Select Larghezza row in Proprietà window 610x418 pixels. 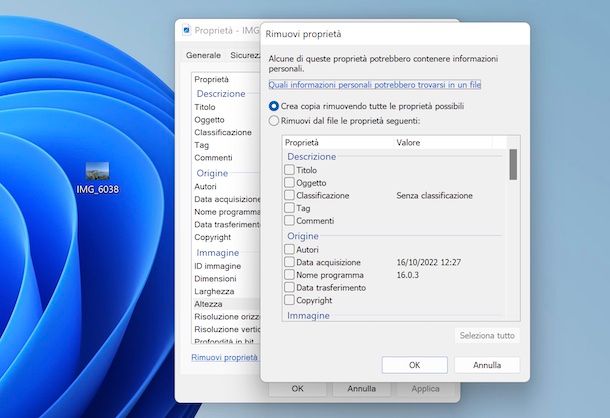pos(226,291)
